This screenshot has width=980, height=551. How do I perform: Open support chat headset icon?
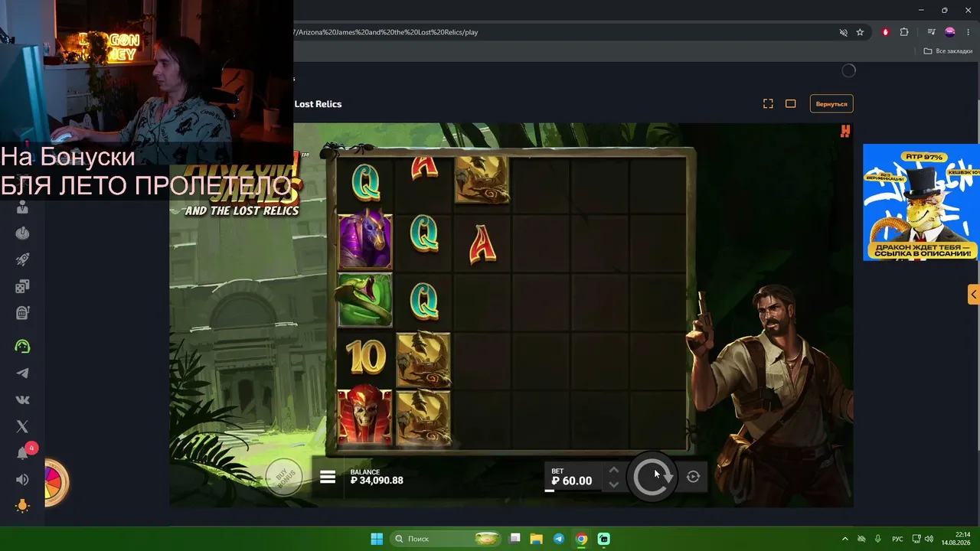[22, 347]
